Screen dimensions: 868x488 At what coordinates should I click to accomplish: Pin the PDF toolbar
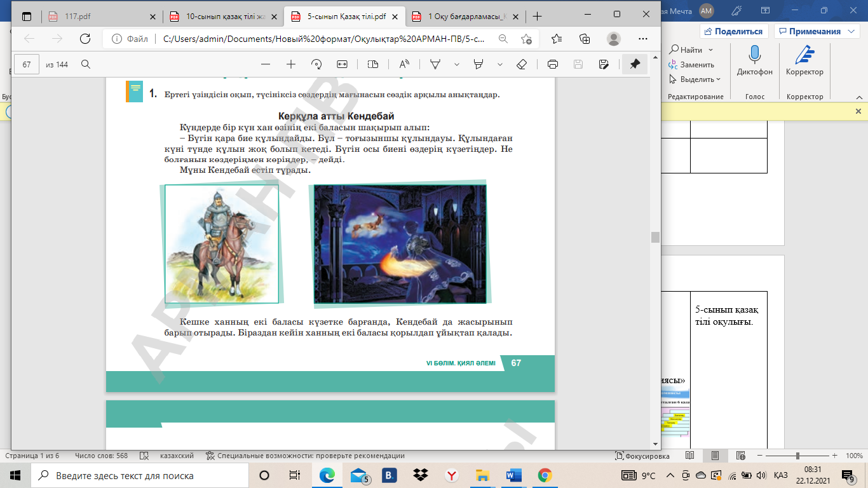coord(635,64)
